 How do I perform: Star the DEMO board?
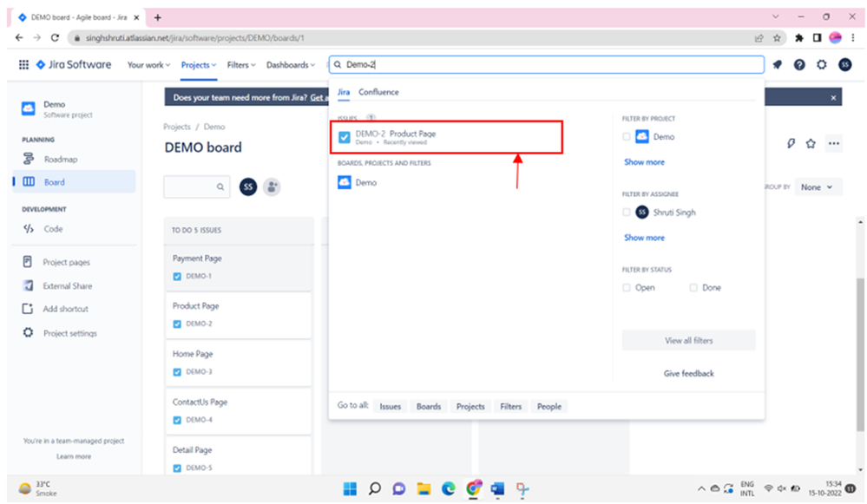point(812,144)
